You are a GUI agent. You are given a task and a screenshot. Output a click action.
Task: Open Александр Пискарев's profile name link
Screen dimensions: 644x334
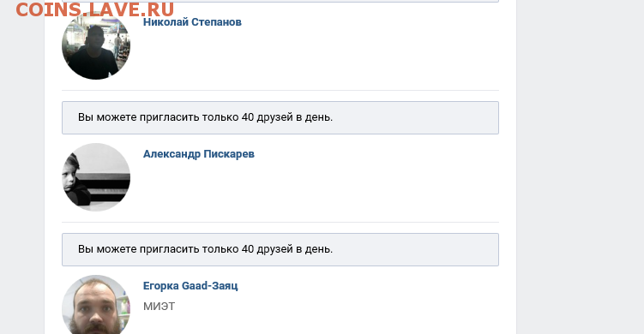click(199, 154)
